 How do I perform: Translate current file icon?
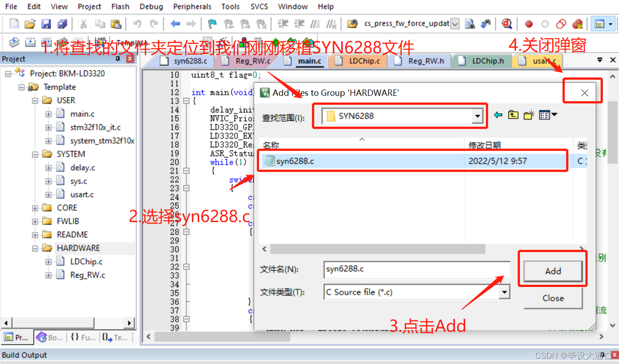(x=14, y=42)
